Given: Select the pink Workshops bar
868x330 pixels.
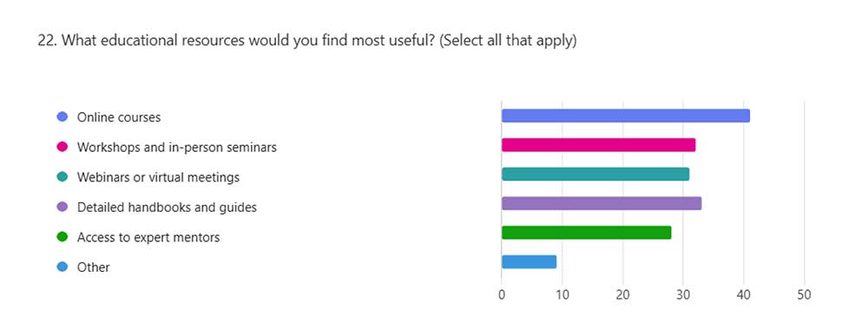Looking at the screenshot, I should point(598,145).
